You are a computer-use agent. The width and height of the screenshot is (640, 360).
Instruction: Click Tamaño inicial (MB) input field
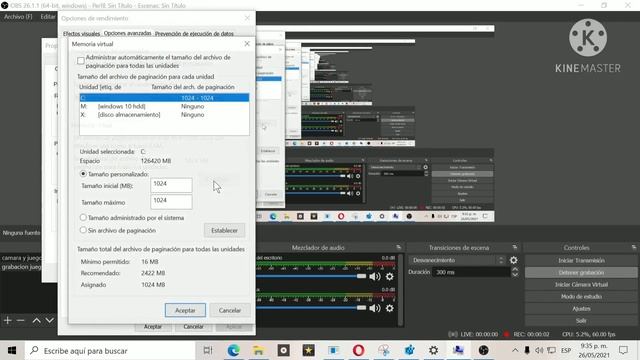click(171, 185)
